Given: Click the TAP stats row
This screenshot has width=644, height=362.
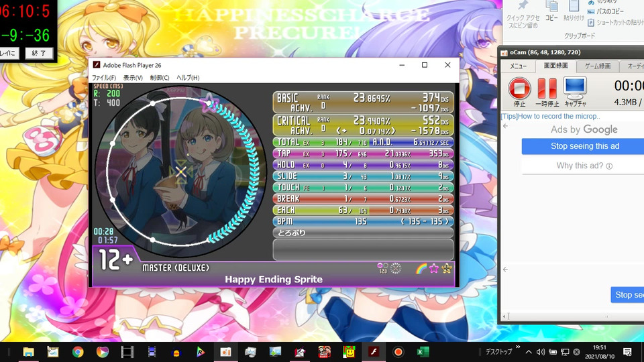Looking at the screenshot, I should (x=363, y=154).
